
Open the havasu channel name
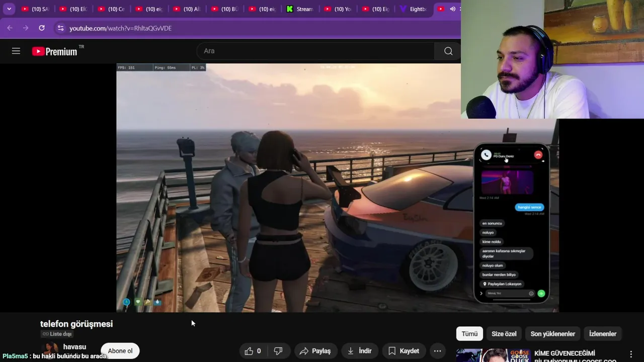point(74,347)
